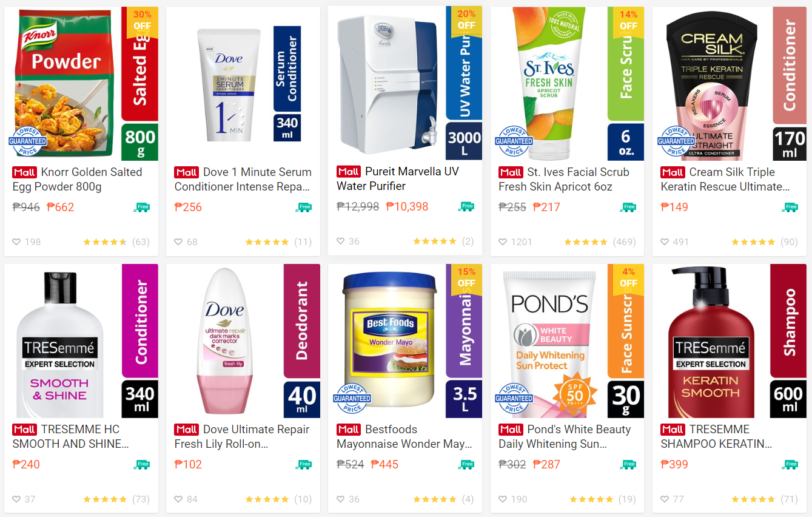Open Knorr Golden Salted Egg Powder 800g title
Image resolution: width=812 pixels, height=517 pixels.
(x=77, y=180)
